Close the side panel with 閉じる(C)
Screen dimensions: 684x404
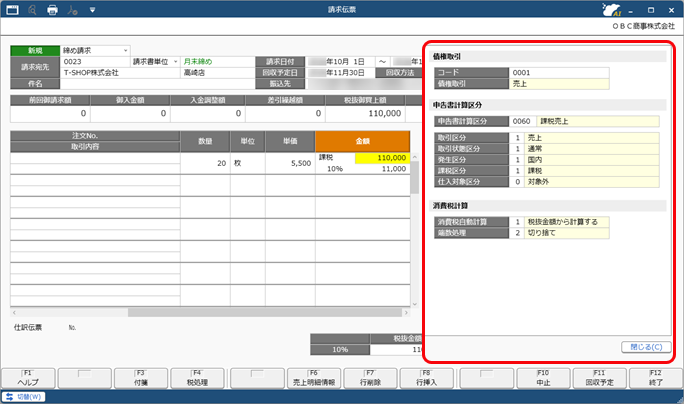(646, 347)
